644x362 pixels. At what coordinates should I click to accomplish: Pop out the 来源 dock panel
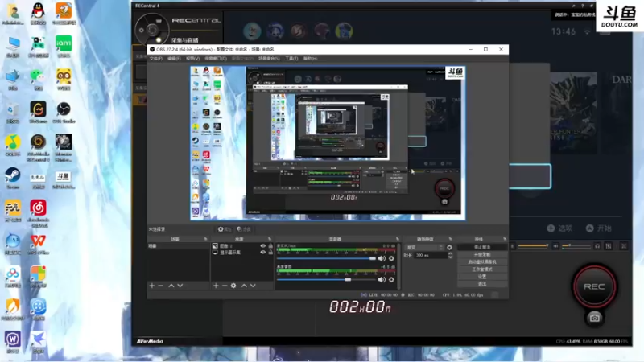(x=270, y=239)
